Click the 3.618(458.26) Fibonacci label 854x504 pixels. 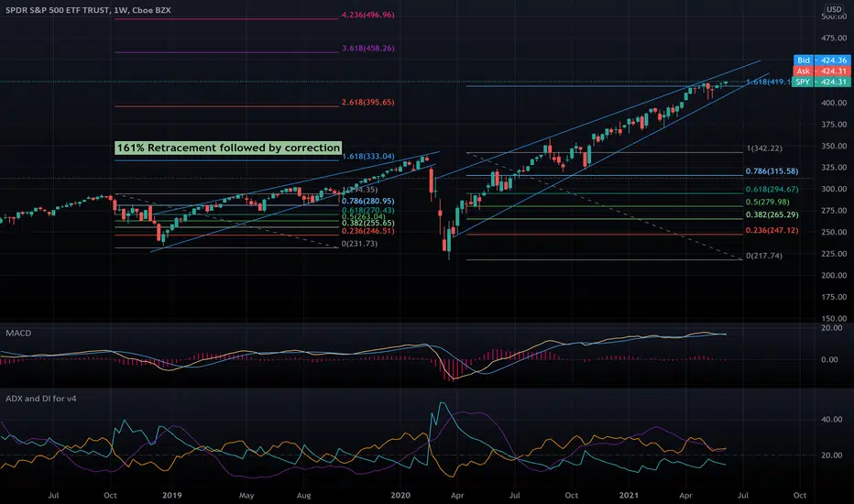pos(368,48)
